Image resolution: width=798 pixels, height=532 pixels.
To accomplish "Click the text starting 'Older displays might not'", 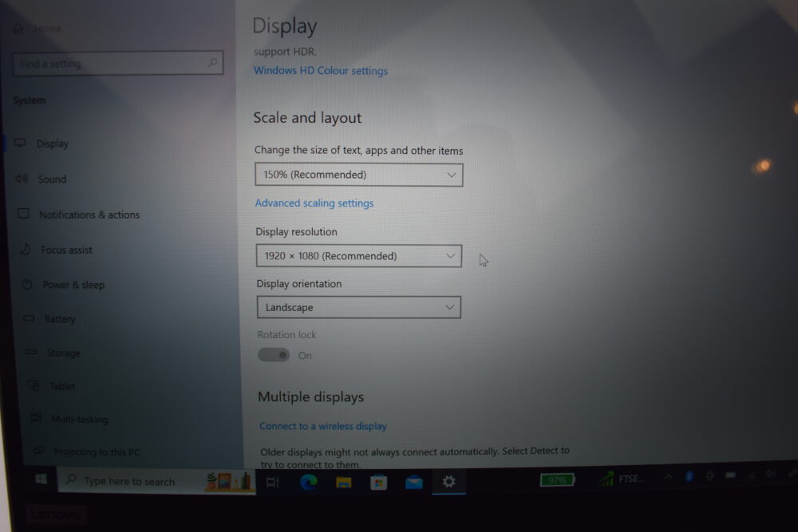I will [x=415, y=457].
